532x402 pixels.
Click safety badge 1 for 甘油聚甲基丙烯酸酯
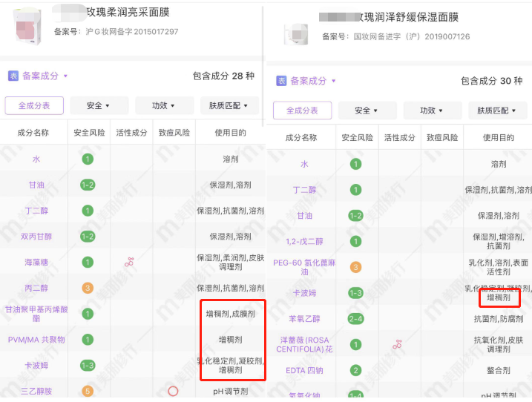(88, 314)
